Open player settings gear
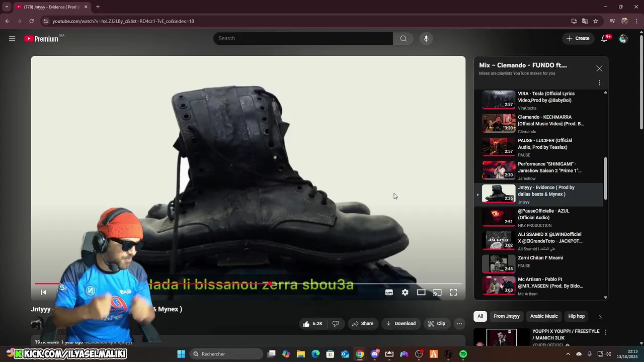The width and height of the screenshot is (644, 362). tap(405, 292)
